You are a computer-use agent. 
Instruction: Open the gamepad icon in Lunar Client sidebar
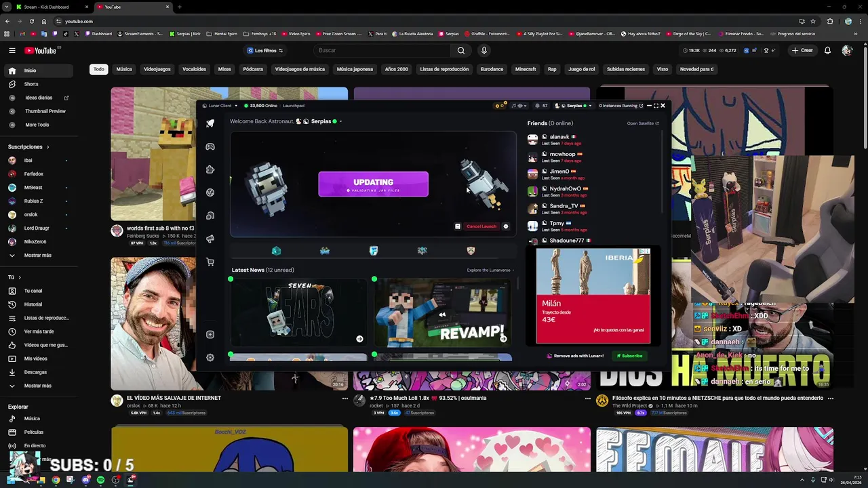(210, 146)
